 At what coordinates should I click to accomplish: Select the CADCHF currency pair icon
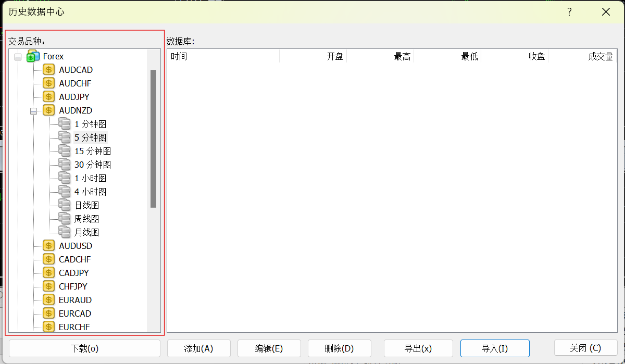click(49, 259)
